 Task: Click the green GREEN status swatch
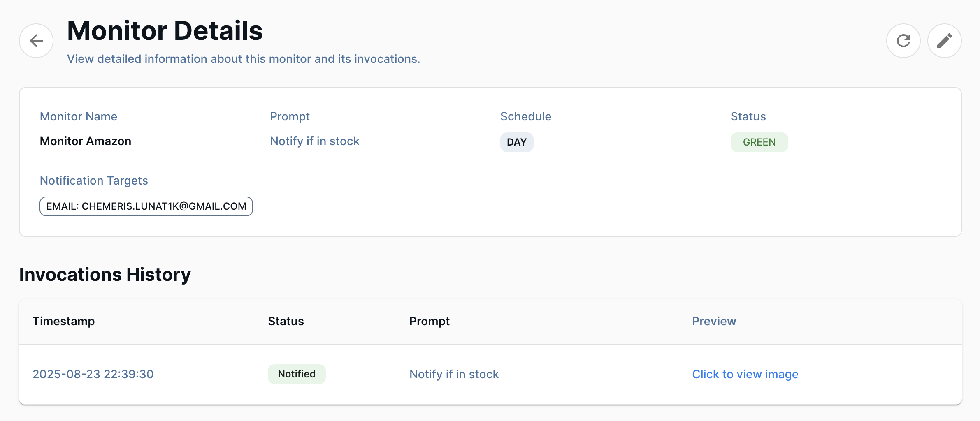coord(759,142)
